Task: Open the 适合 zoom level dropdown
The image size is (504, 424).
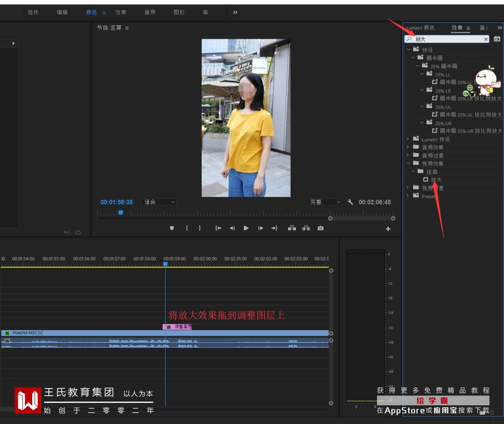Action: [160, 202]
